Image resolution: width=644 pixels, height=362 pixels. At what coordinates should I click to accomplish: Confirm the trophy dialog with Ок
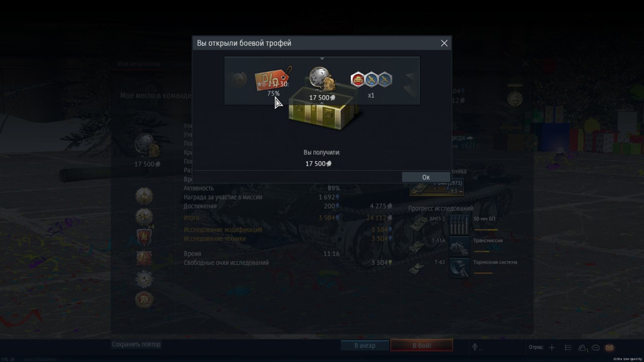click(426, 177)
